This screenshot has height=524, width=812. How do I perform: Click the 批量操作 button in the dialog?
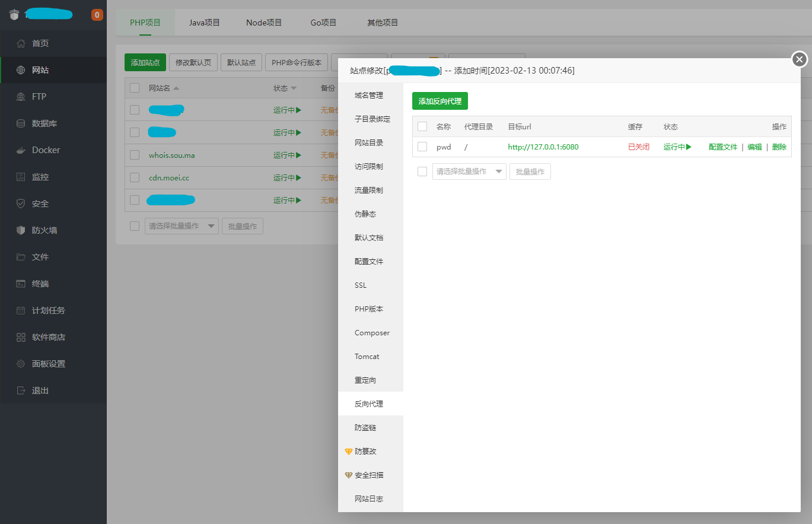pos(530,172)
